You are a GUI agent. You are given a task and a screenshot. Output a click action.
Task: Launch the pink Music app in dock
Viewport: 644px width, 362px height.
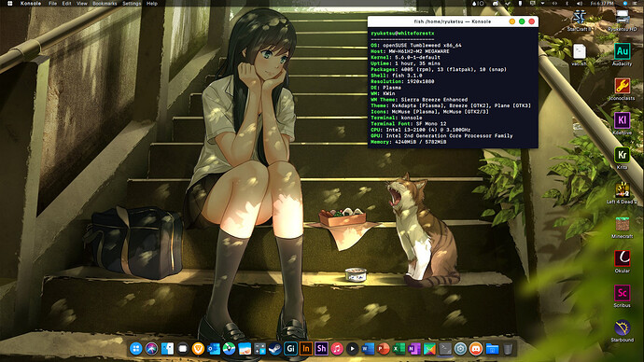coord(337,349)
